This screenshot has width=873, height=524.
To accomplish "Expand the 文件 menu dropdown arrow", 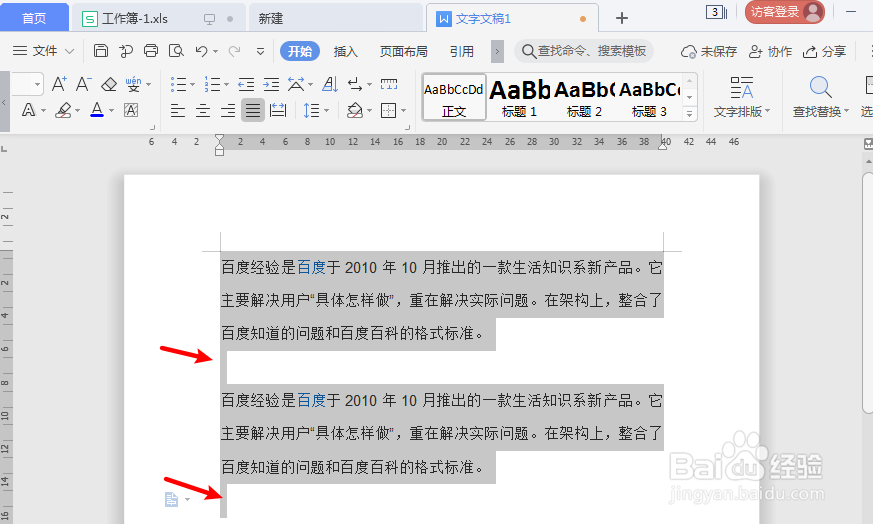I will coord(69,51).
